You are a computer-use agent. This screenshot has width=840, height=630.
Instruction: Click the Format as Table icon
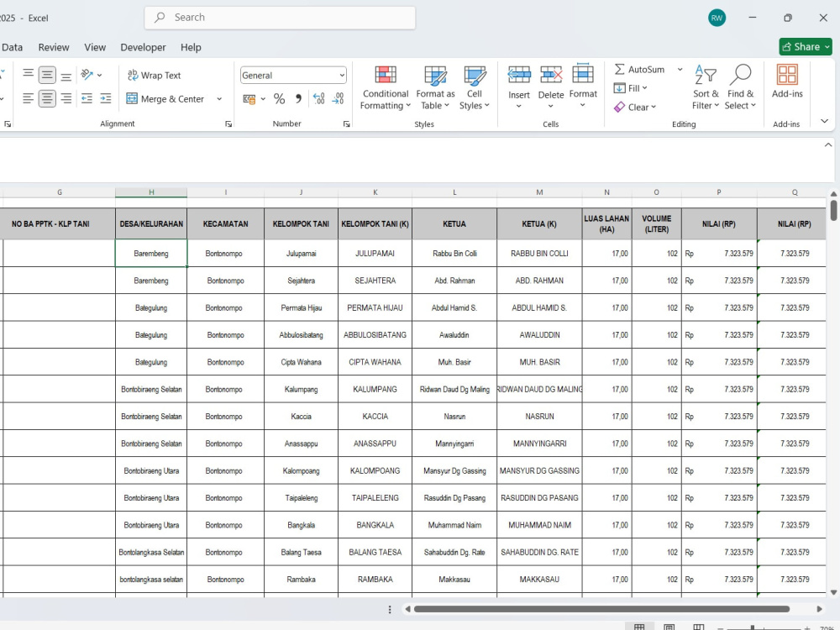coord(435,76)
